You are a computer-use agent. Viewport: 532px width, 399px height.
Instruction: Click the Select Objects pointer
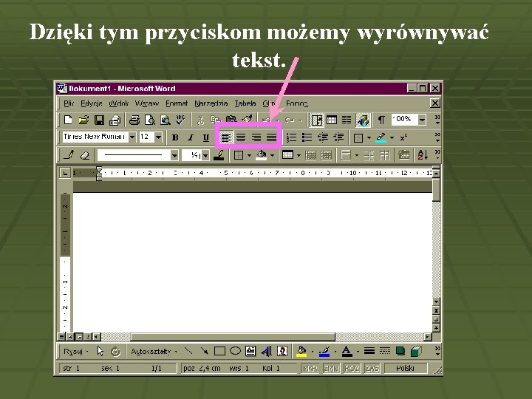click(100, 351)
